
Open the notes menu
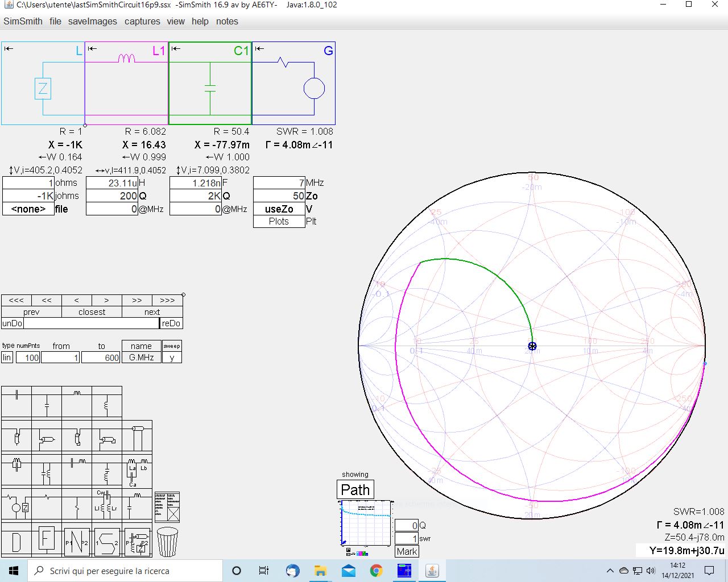(227, 21)
